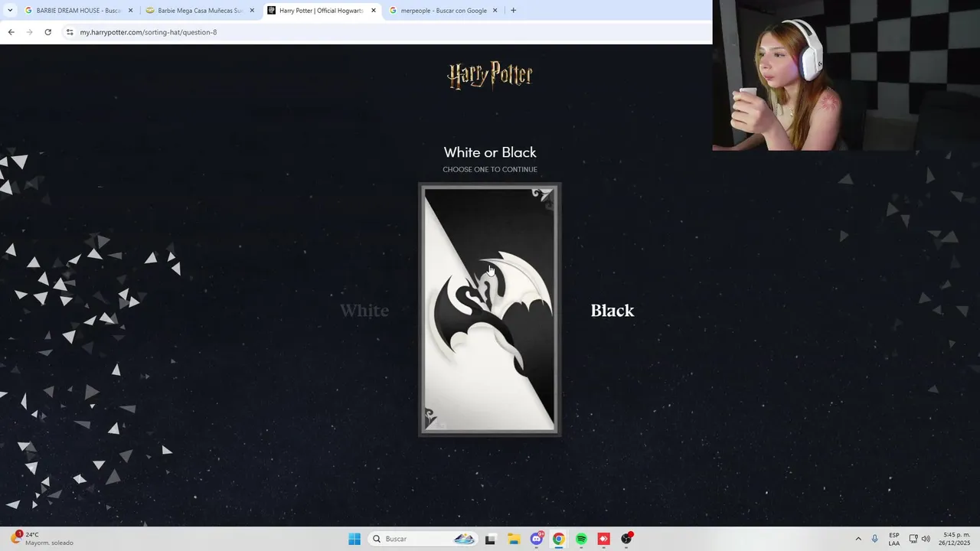Screen dimensions: 980x551
Task: Open OBS Studio from the taskbar
Action: point(626,539)
